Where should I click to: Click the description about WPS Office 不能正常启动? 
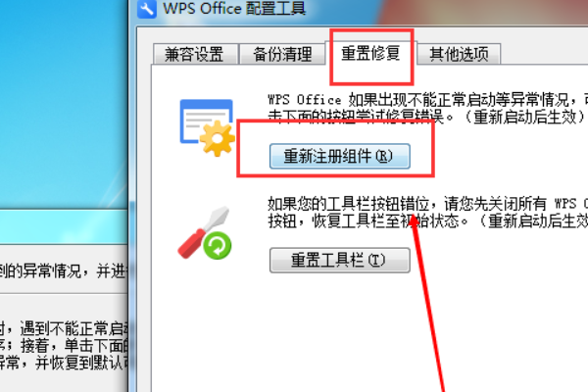[x=427, y=109]
